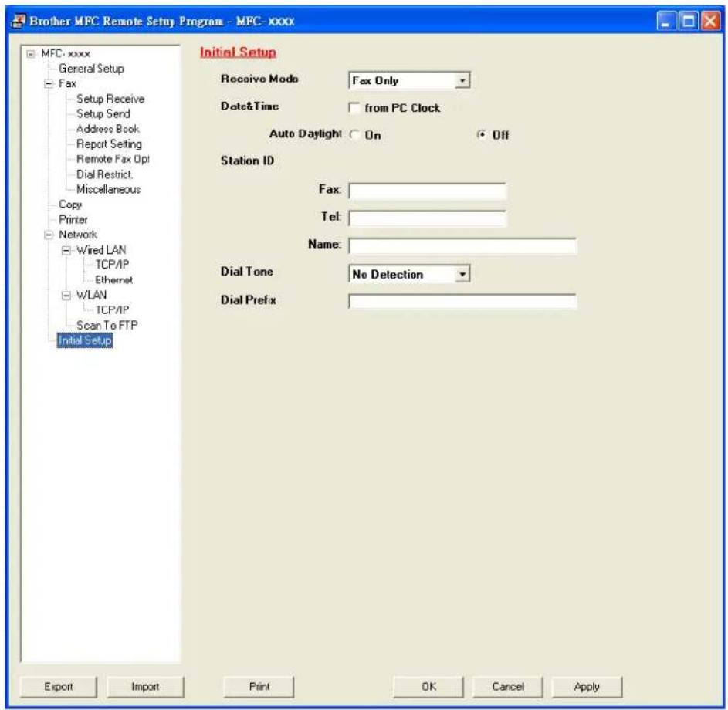Select Auto Daylight Off radio button

tap(482, 135)
